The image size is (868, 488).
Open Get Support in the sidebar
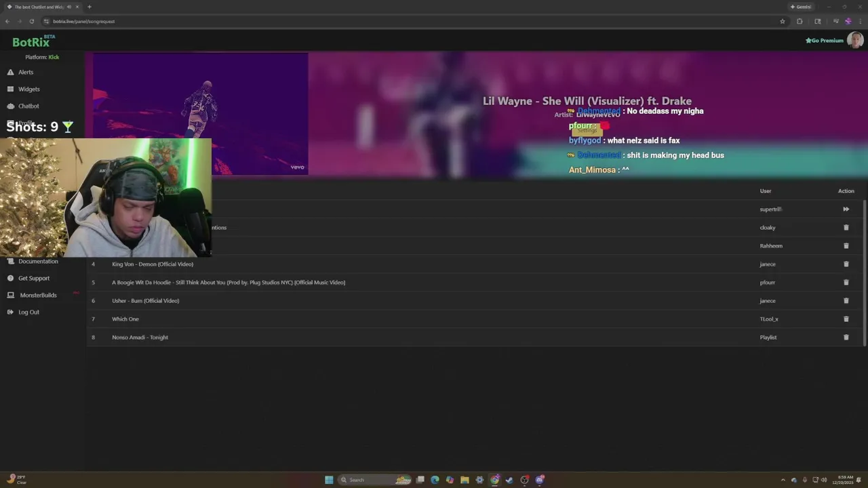point(28,278)
